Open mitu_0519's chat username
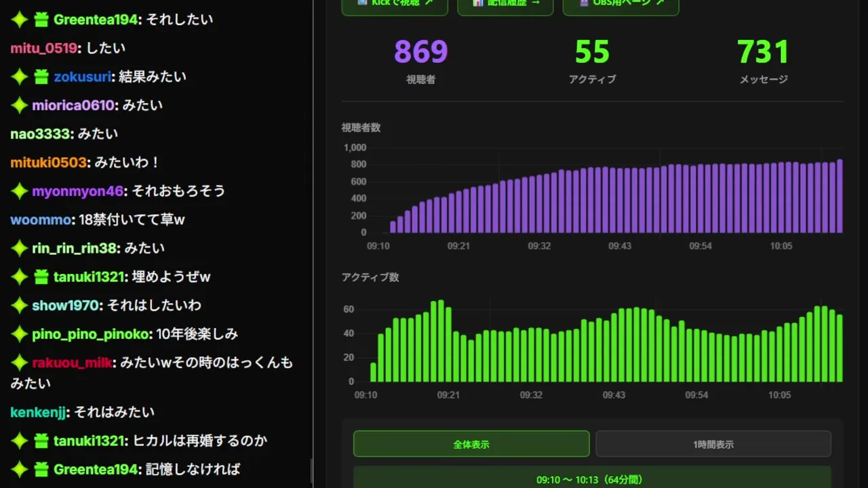This screenshot has width=868, height=488. (x=43, y=48)
